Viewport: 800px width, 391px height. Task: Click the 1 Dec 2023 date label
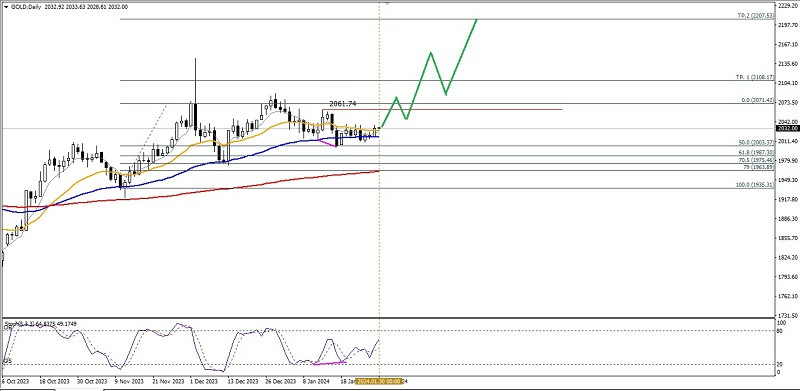click(x=205, y=381)
